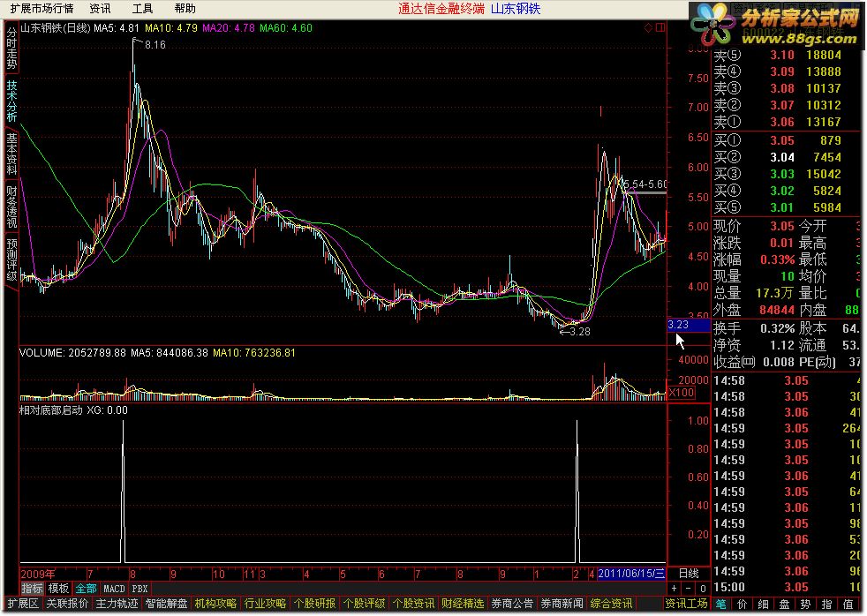Click the 现价 value 3.05
Image resolution: width=867 pixels, height=616 pixels.
coord(782,226)
